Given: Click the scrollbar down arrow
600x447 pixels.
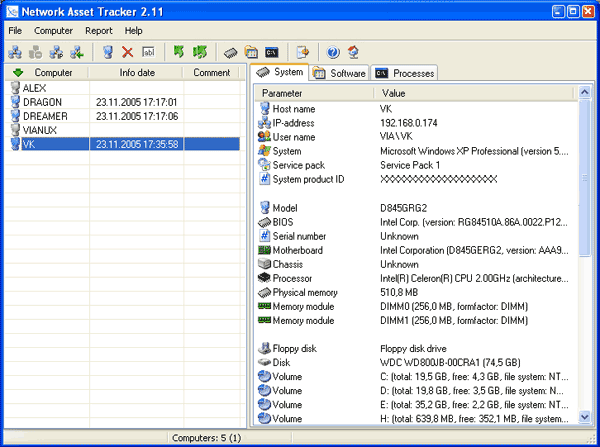Looking at the screenshot, I should [585, 417].
